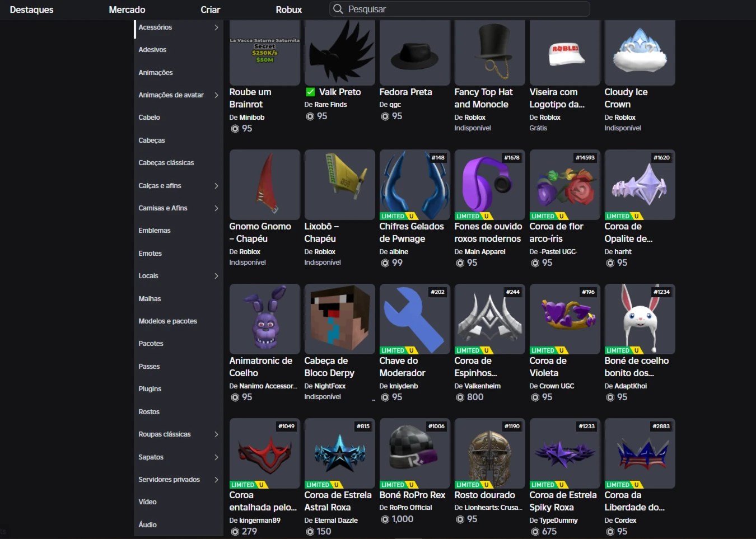Open creator link Main Apparel
The width and height of the screenshot is (756, 539).
485,252
